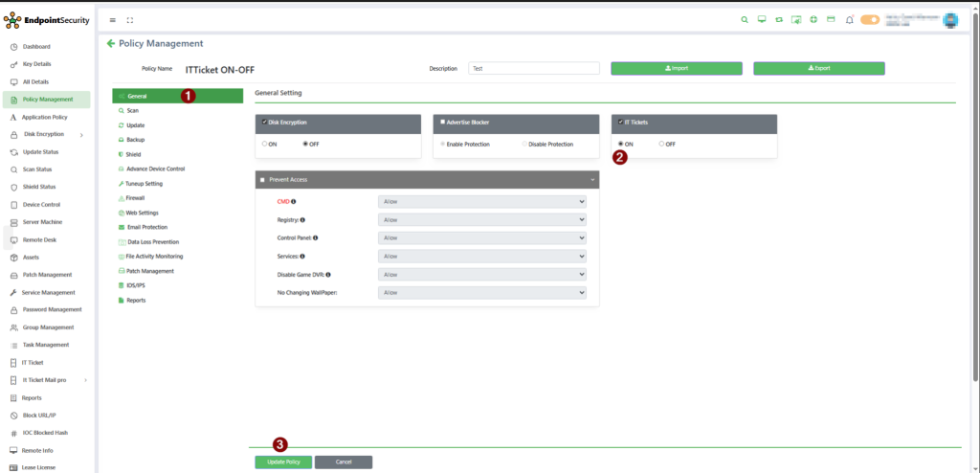Click the green back arrow beside Policy Management
This screenshot has width=980, height=473.
point(111,43)
